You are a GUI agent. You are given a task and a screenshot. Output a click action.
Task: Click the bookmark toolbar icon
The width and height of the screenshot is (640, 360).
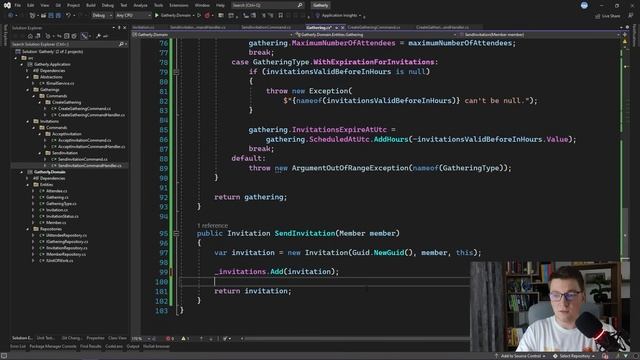tap(280, 16)
